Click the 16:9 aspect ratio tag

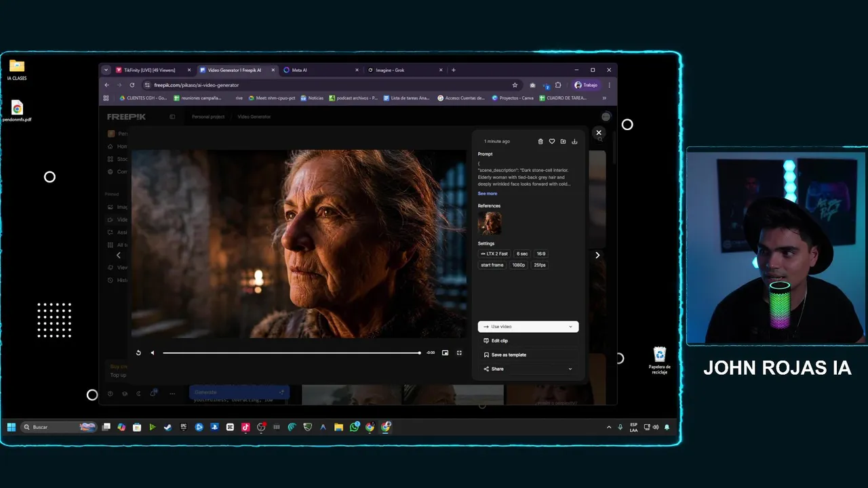tap(541, 253)
